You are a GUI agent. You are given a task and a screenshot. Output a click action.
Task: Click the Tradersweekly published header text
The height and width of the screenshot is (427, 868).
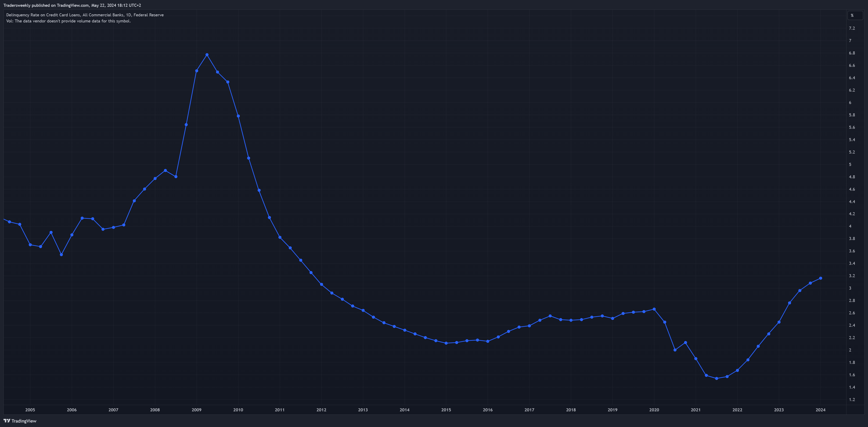(72, 5)
